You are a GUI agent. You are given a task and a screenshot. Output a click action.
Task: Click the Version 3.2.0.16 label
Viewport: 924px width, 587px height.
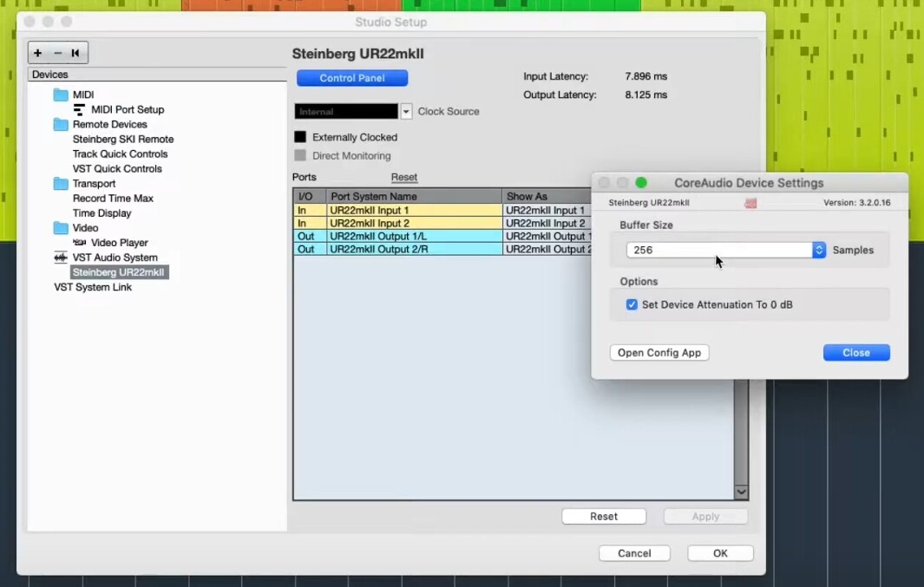[x=857, y=203]
